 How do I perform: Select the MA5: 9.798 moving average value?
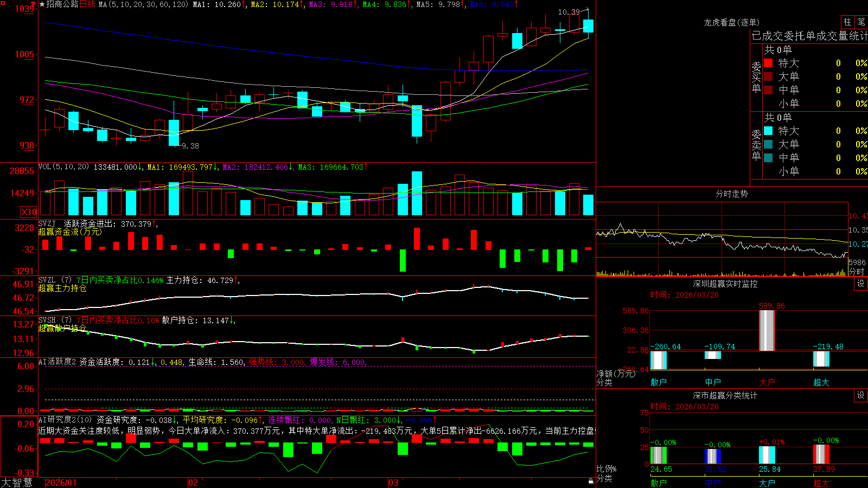441,4
